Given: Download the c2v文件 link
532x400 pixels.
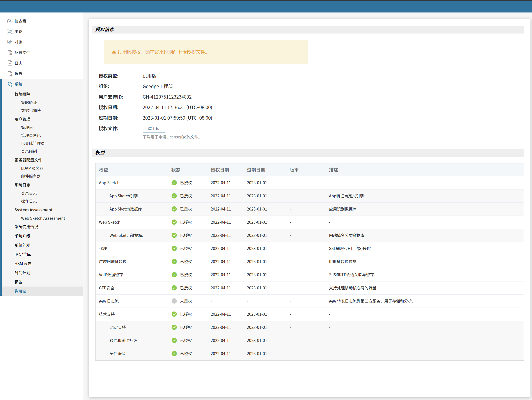Looking at the screenshot, I should click(x=191, y=137).
